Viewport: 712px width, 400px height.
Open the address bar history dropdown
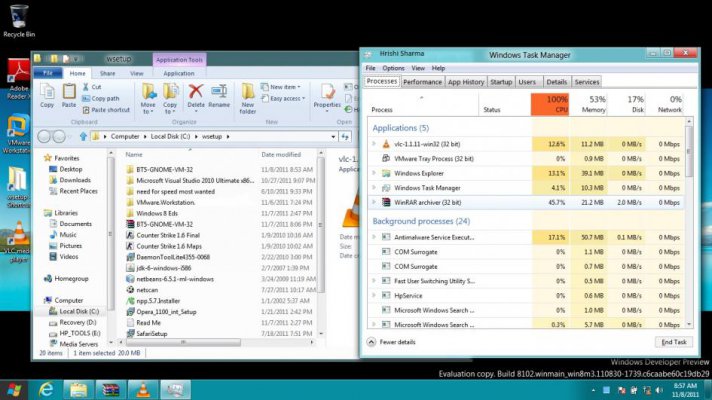[x=333, y=136]
